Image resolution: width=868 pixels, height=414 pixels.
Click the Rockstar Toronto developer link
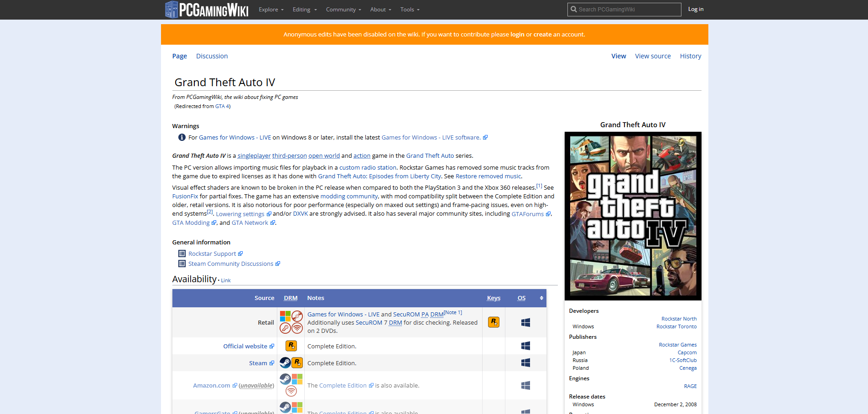[676, 327]
